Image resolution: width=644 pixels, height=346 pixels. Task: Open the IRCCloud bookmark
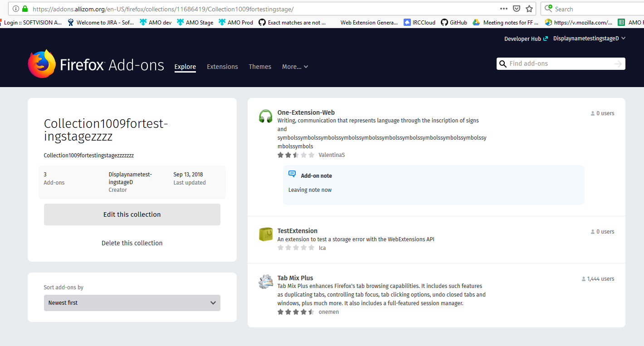(419, 22)
